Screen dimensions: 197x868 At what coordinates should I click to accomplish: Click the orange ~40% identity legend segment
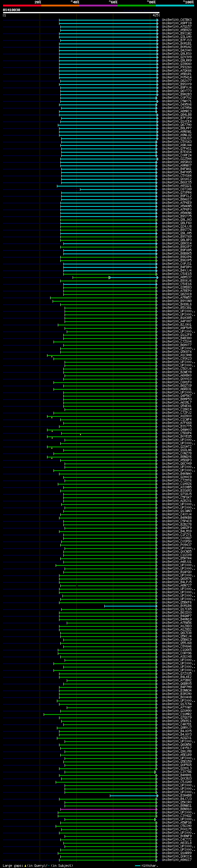click(x=60, y=6)
